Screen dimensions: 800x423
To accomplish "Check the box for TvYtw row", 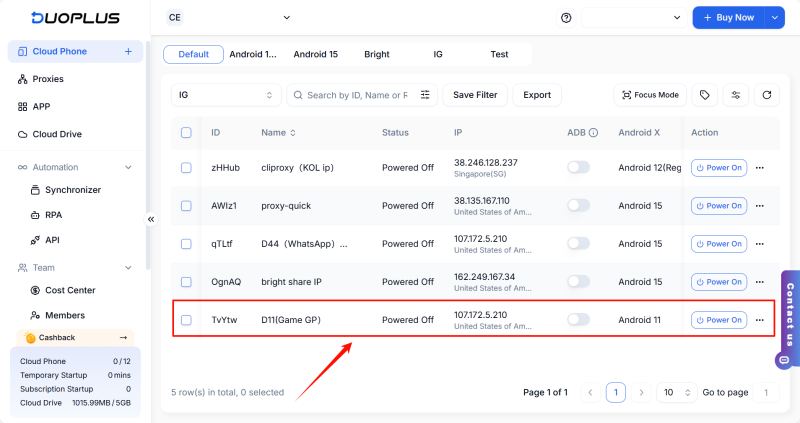I will point(186,320).
